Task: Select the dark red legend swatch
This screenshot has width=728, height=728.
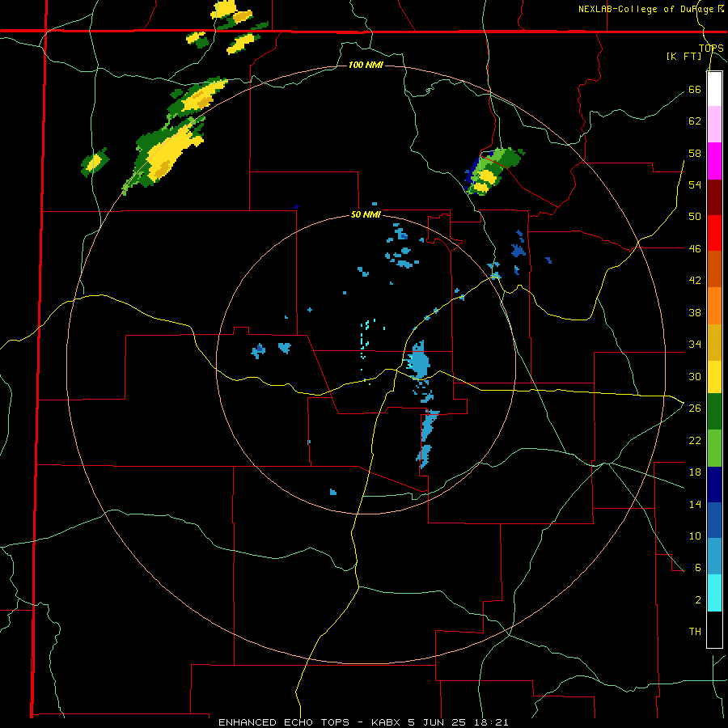Action: [714, 197]
